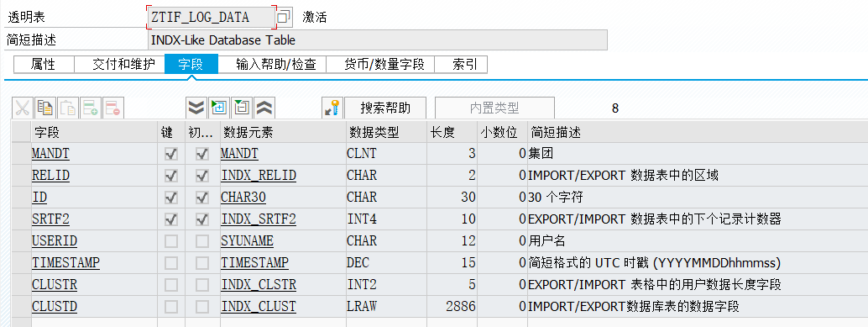Toggle key checkbox for MANDT
This screenshot has height=327, width=868.
coord(171,154)
